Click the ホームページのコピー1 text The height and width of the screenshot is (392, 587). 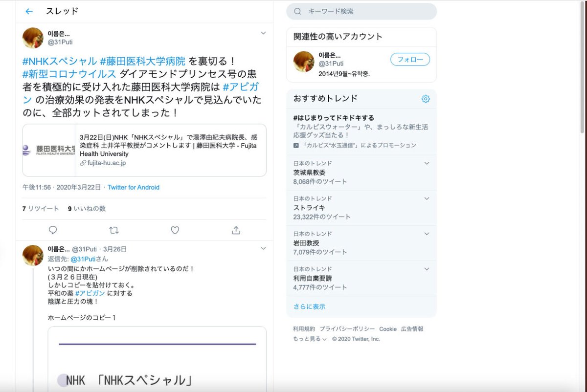[82, 318]
